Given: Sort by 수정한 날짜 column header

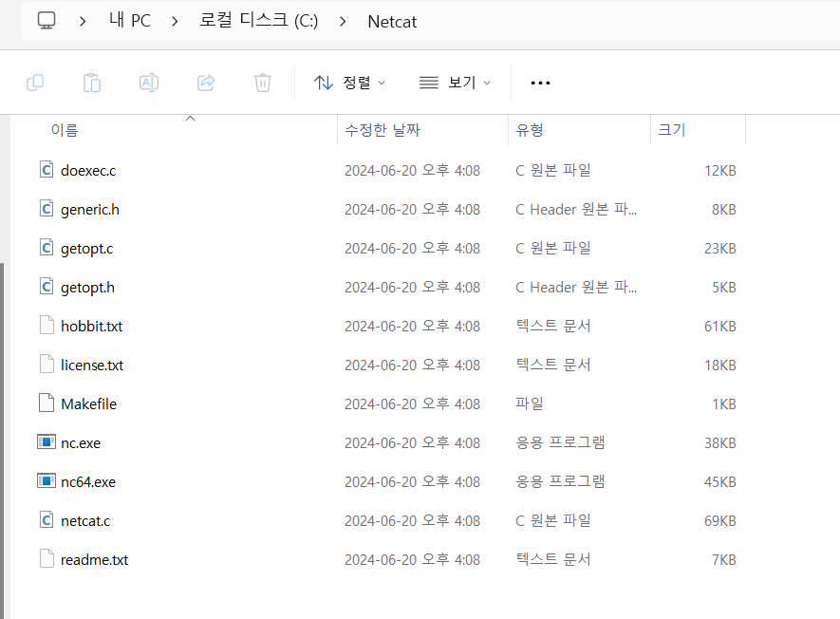Looking at the screenshot, I should (383, 130).
